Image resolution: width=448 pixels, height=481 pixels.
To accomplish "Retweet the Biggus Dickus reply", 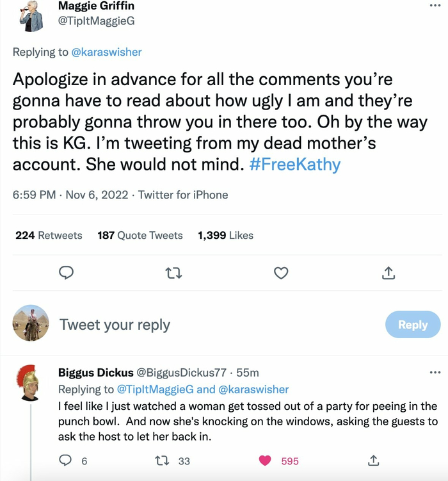I will point(163,461).
